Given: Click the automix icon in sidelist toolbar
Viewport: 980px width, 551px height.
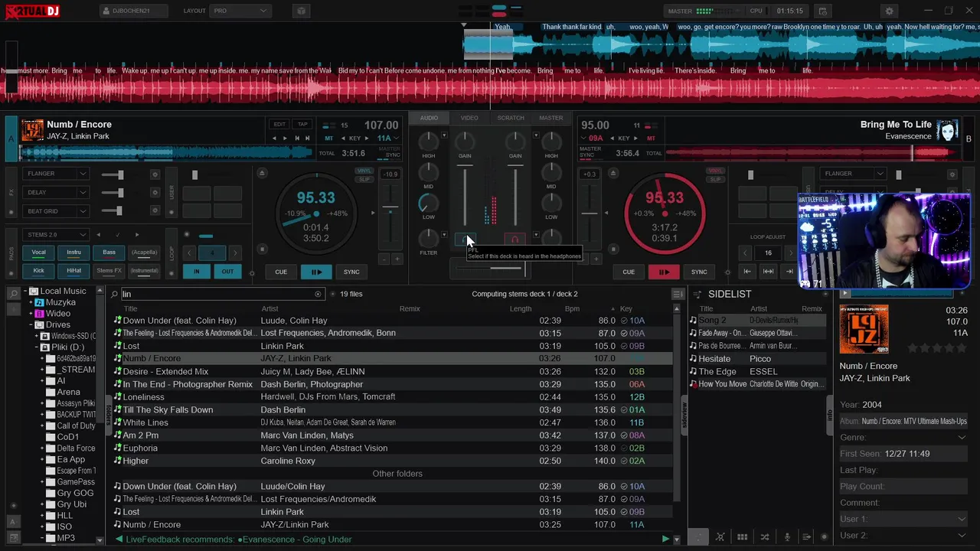Looking at the screenshot, I should click(x=720, y=537).
